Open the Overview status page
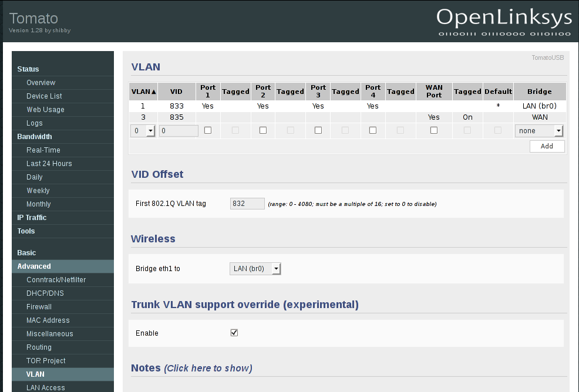Image resolution: width=579 pixels, height=392 pixels. (41, 83)
